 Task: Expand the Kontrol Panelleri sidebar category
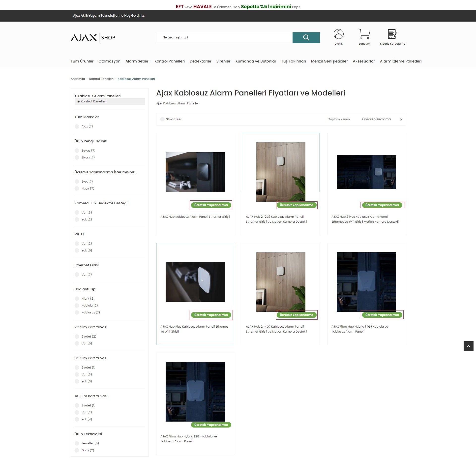(x=110, y=101)
